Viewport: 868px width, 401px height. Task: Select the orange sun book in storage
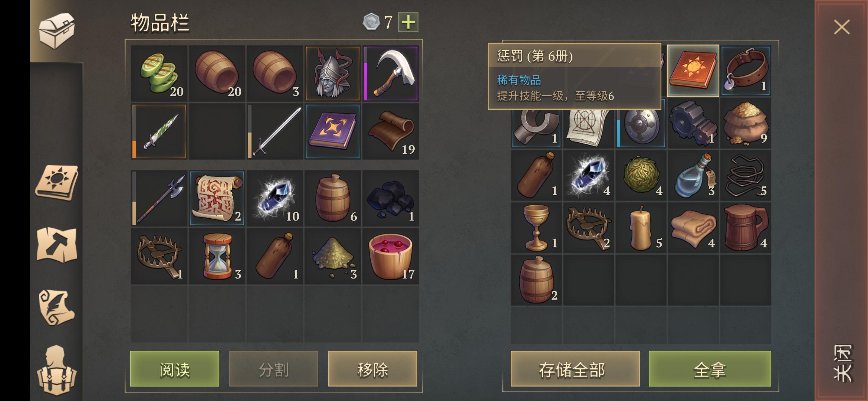tap(693, 71)
